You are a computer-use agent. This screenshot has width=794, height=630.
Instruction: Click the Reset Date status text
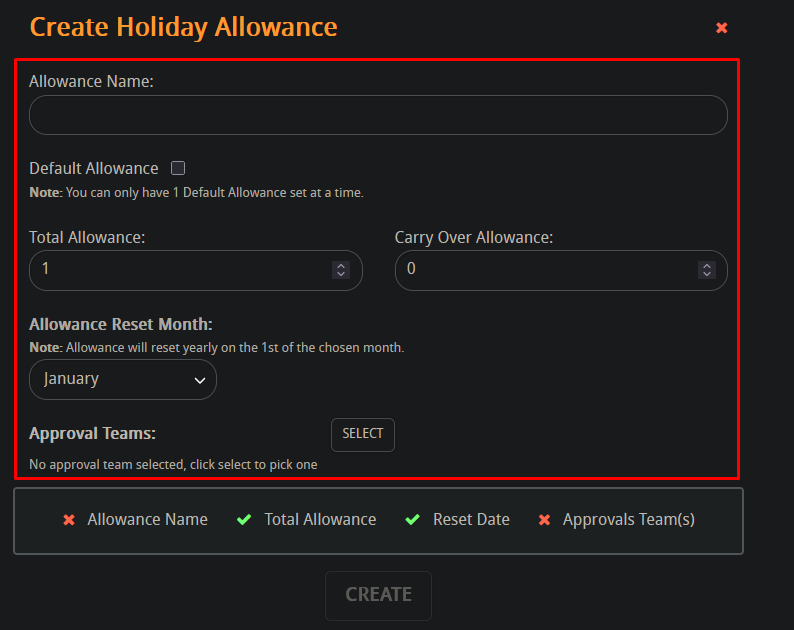[x=471, y=520]
